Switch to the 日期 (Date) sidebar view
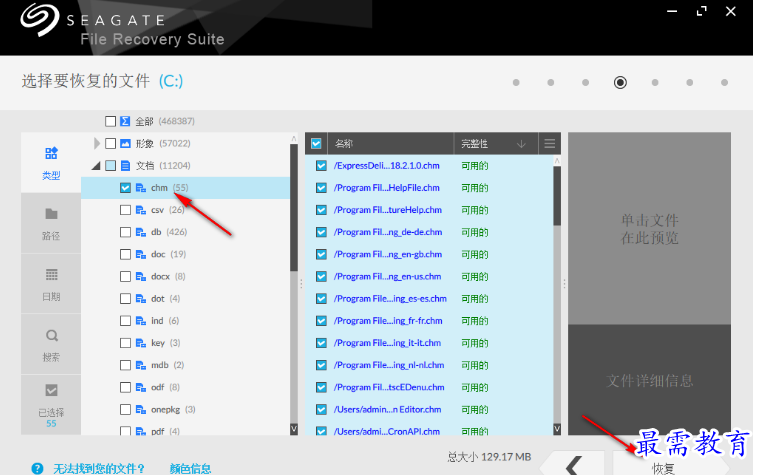The height and width of the screenshot is (475, 758). point(51,284)
